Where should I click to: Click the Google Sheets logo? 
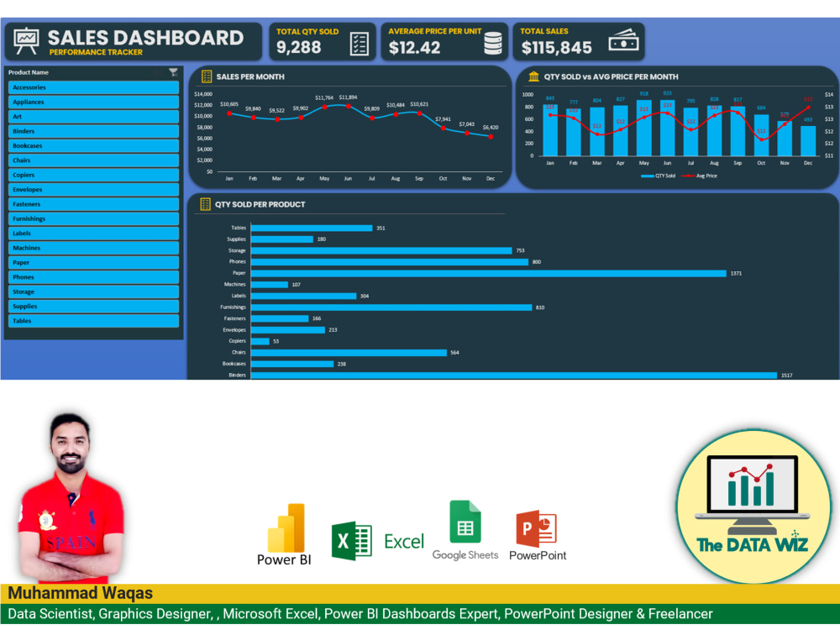pos(465,526)
